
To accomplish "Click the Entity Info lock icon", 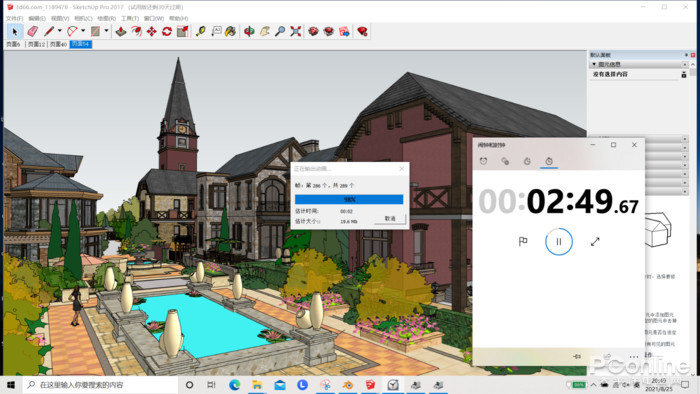I will (x=684, y=75).
